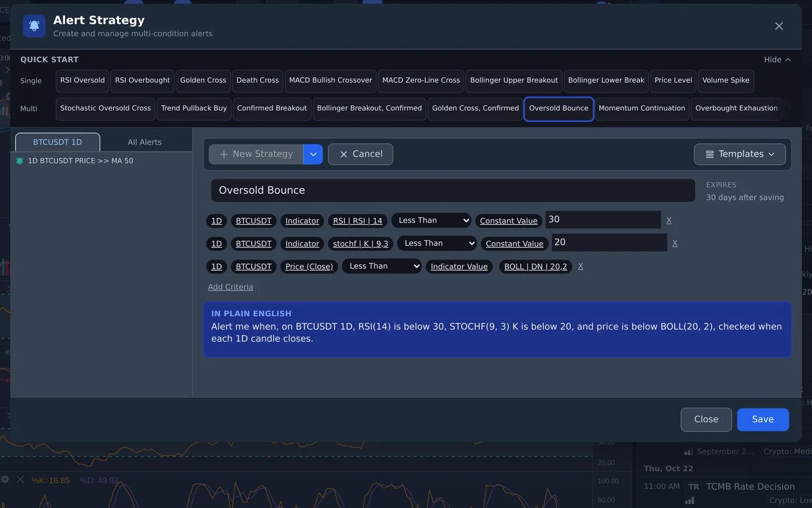The image size is (812, 508).
Task: Close the Alert Strategy dialog with the X icon
Action: 779,26
